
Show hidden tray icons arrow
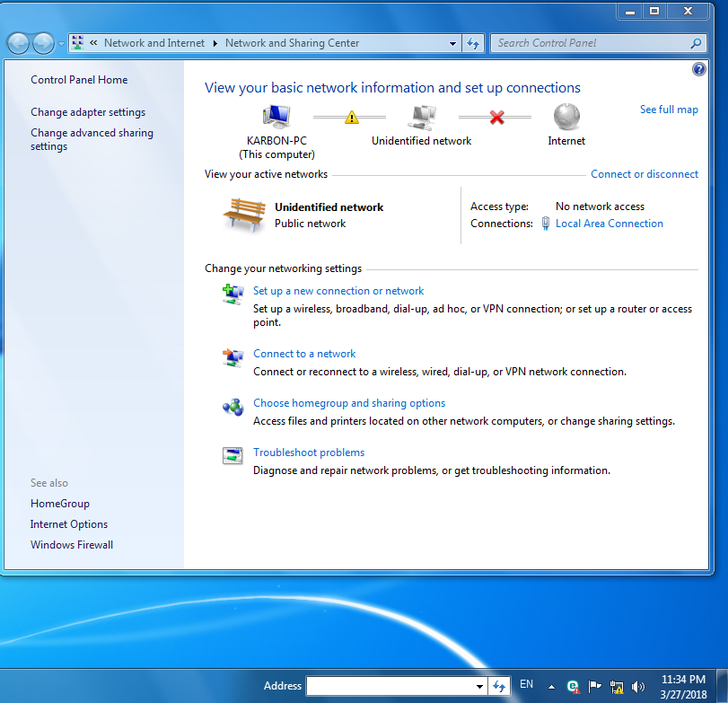pos(551,687)
